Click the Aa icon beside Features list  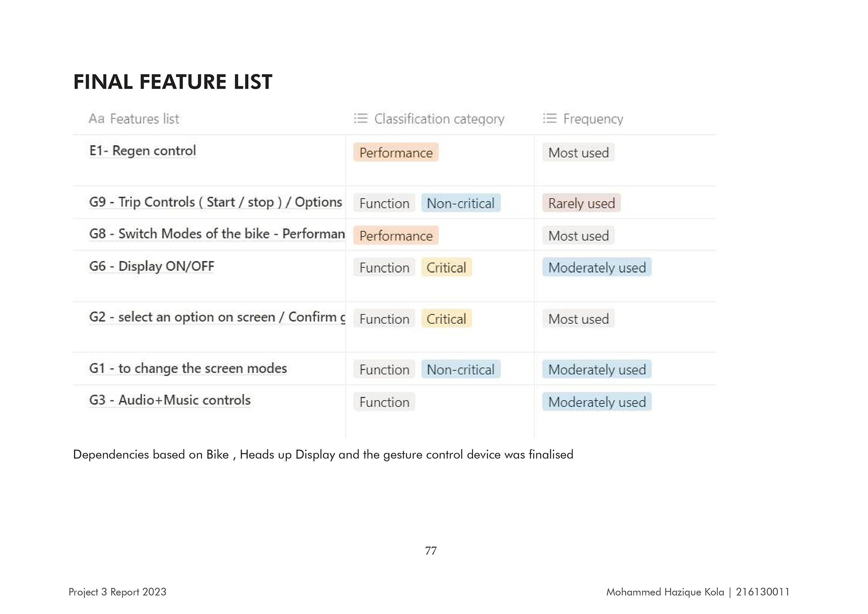click(96, 119)
